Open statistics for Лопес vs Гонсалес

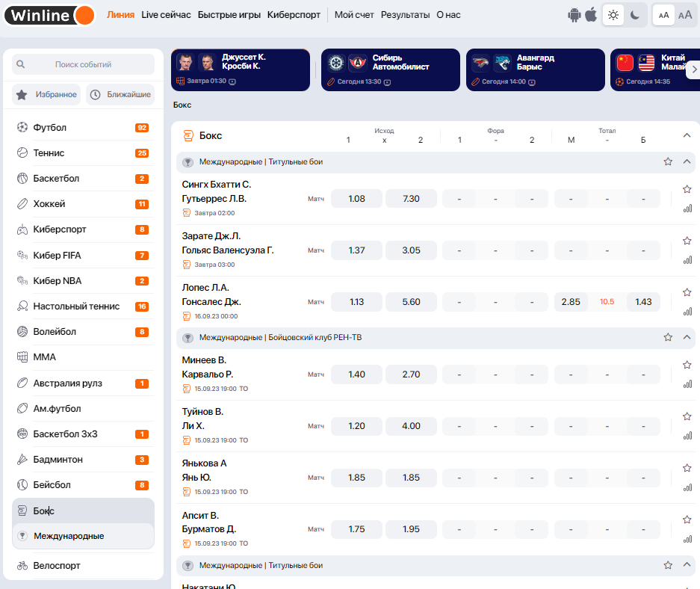[687, 312]
